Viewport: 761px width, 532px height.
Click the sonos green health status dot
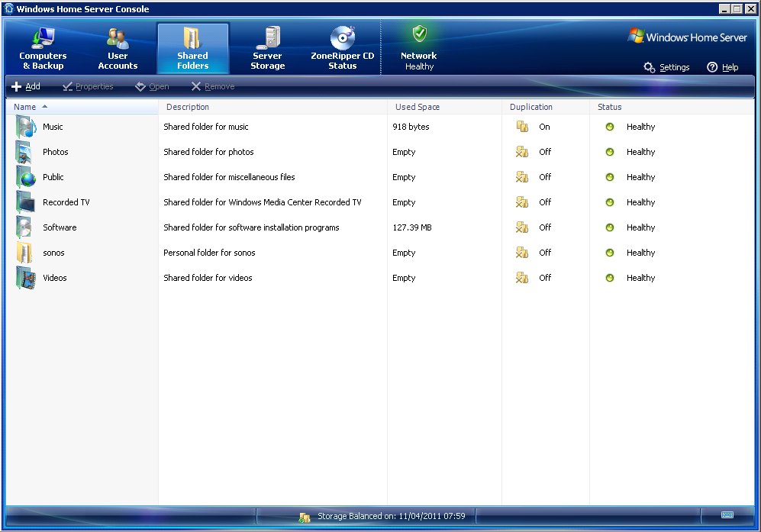point(610,253)
